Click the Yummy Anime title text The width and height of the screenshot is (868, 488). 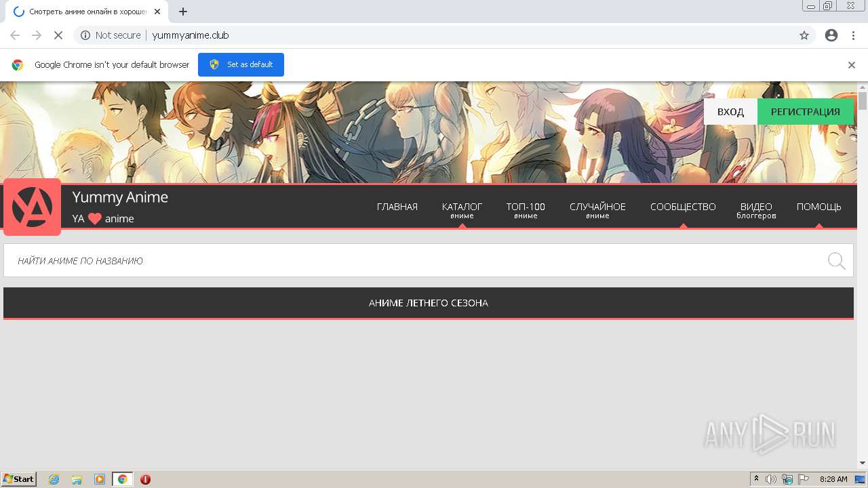120,197
